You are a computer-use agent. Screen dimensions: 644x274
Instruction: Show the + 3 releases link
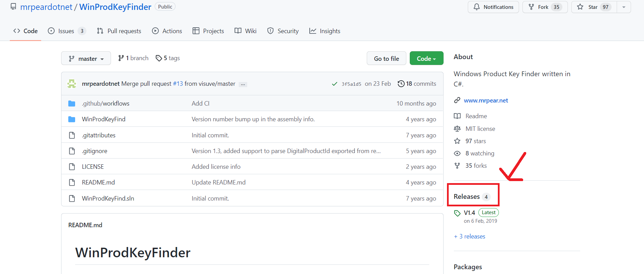[x=470, y=236]
